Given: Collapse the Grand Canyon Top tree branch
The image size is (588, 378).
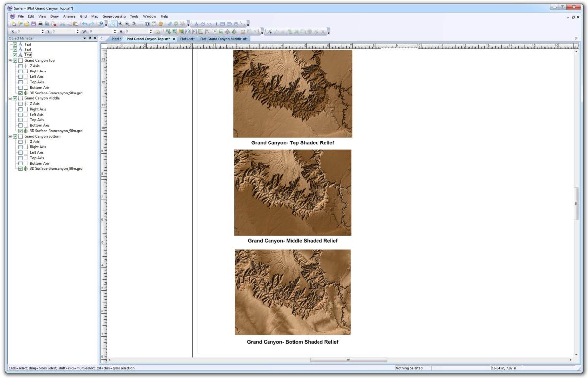Looking at the screenshot, I should (10, 60).
